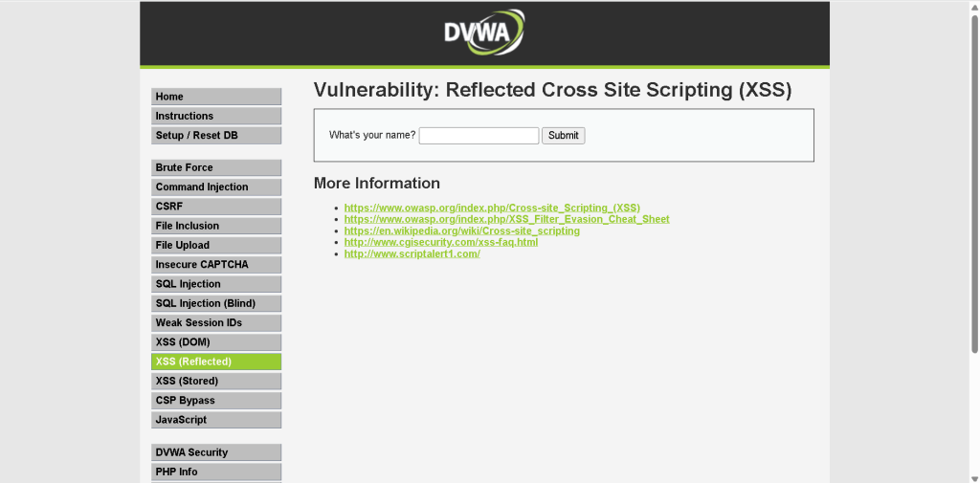Navigate to the CSRF page
This screenshot has width=980, height=483.
coord(216,207)
